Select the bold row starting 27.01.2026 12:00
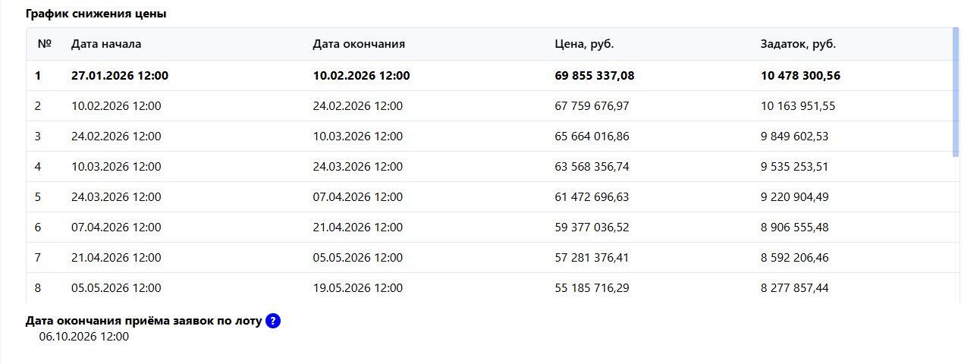 click(120, 76)
